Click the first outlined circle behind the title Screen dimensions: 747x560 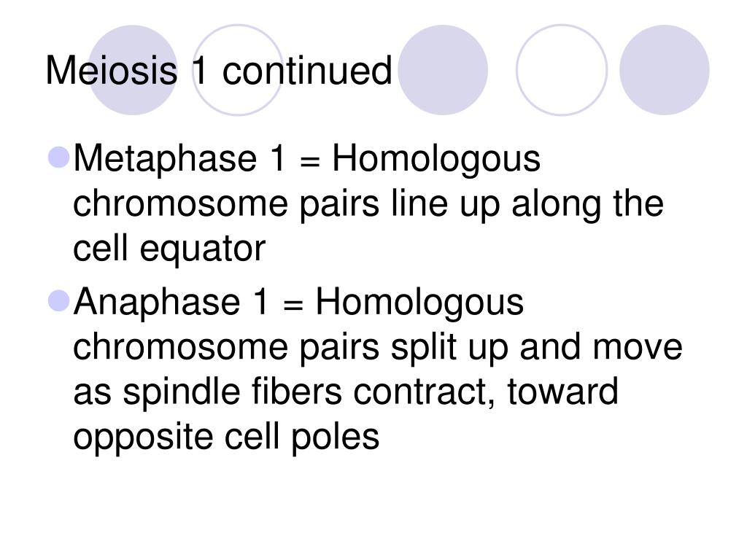(x=238, y=70)
